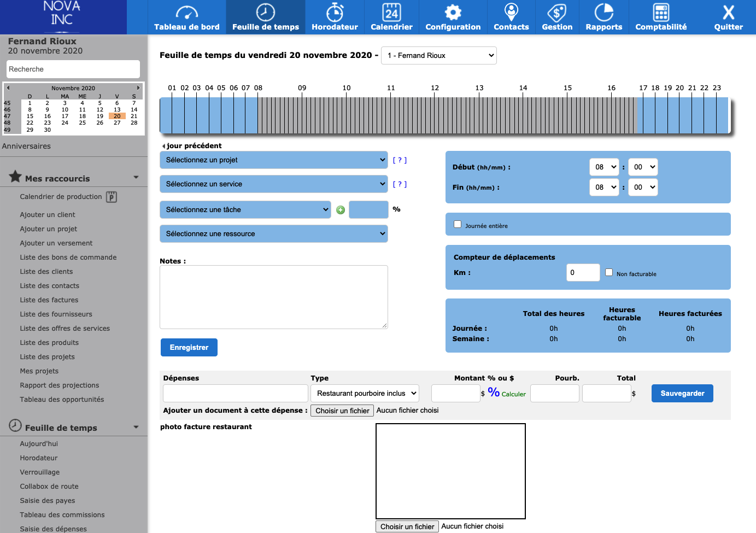Collapse the Mes raccourcis section
The width and height of the screenshot is (756, 533).
(136, 178)
